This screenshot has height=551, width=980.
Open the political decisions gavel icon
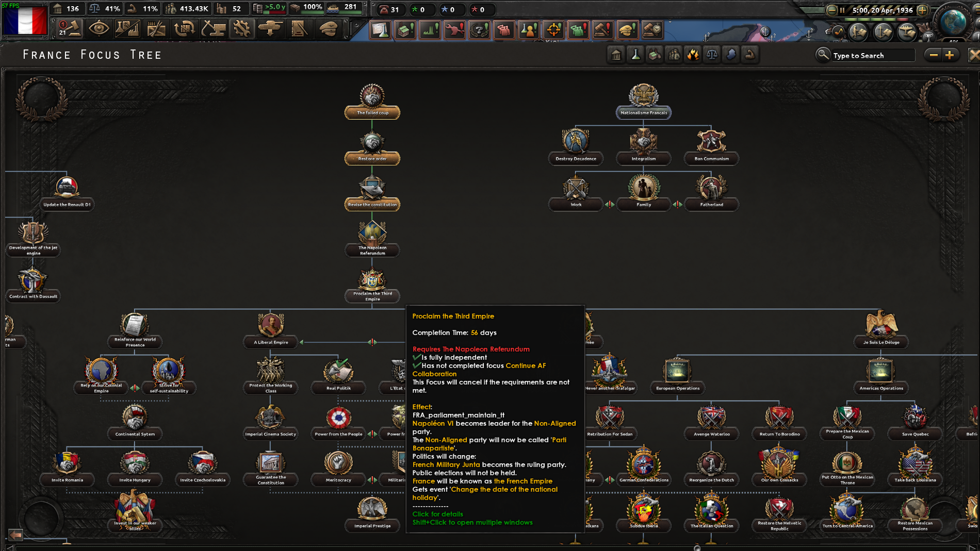[69, 29]
